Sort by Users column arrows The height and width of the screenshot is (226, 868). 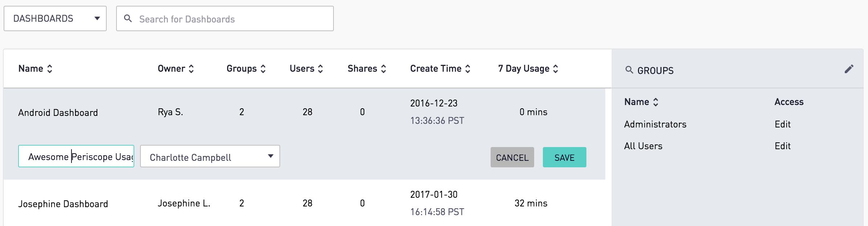[x=320, y=69]
